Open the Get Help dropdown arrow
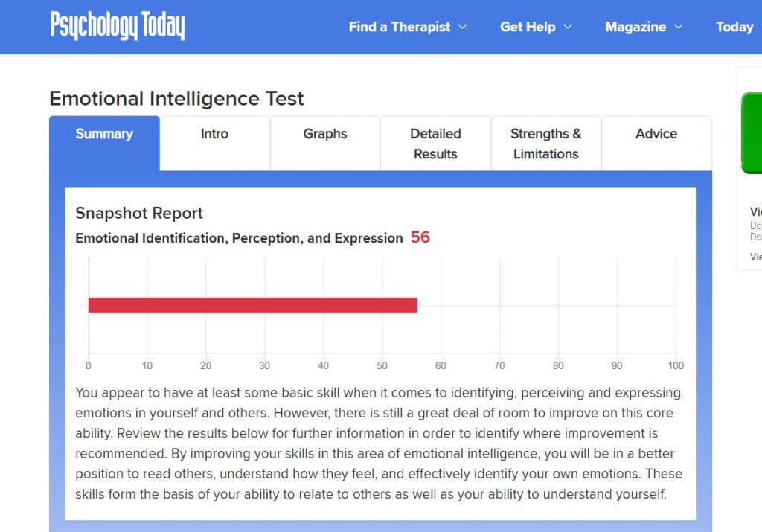Viewport: 762px width, 532px height. [x=569, y=27]
